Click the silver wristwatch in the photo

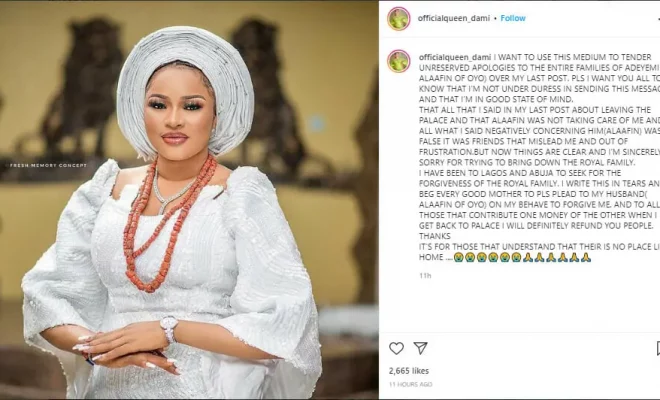[168, 329]
